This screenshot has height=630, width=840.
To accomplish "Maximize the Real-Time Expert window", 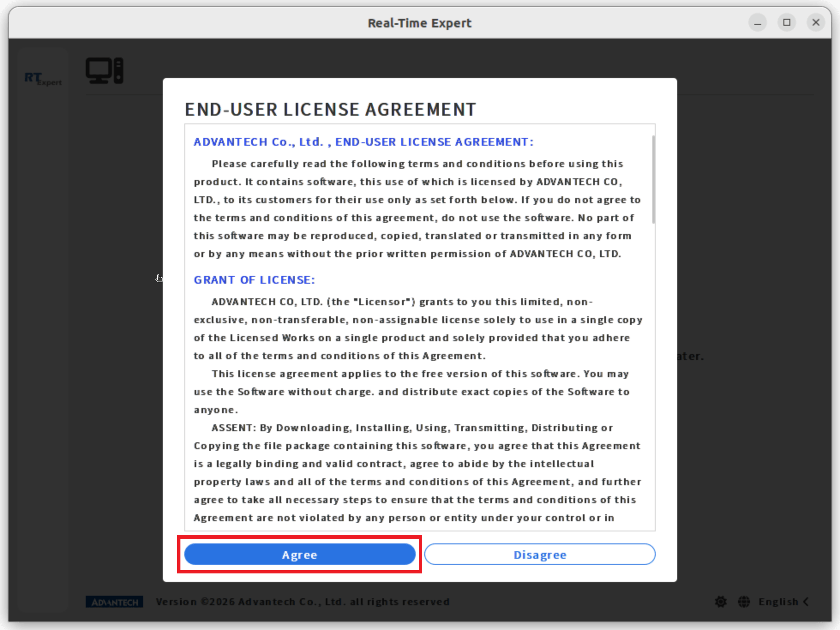I will click(x=787, y=22).
